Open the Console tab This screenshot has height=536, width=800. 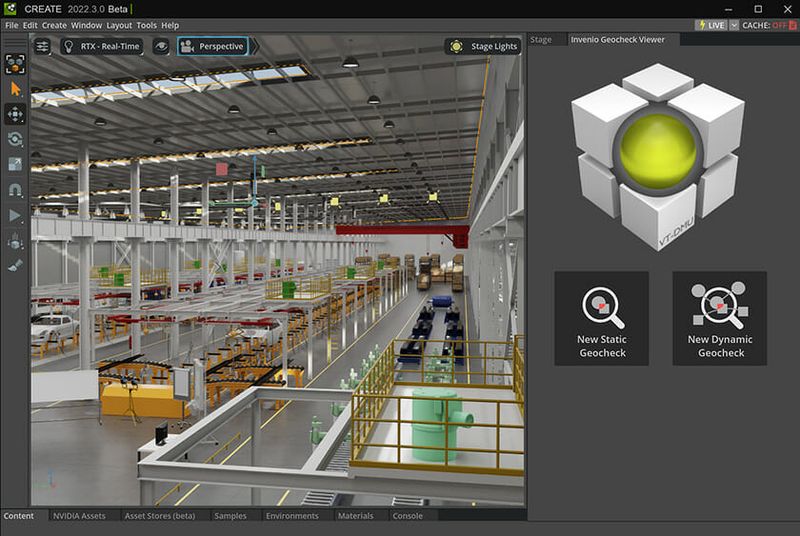click(x=407, y=516)
